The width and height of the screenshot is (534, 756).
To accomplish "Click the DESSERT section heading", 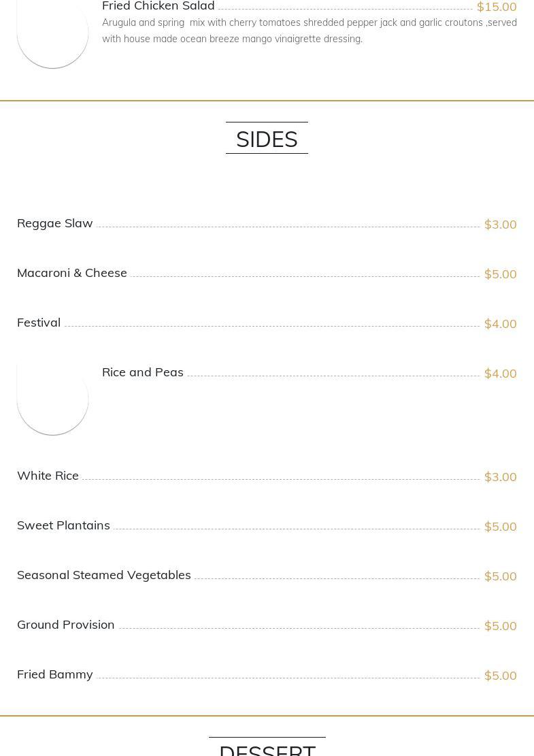I will tap(267, 749).
